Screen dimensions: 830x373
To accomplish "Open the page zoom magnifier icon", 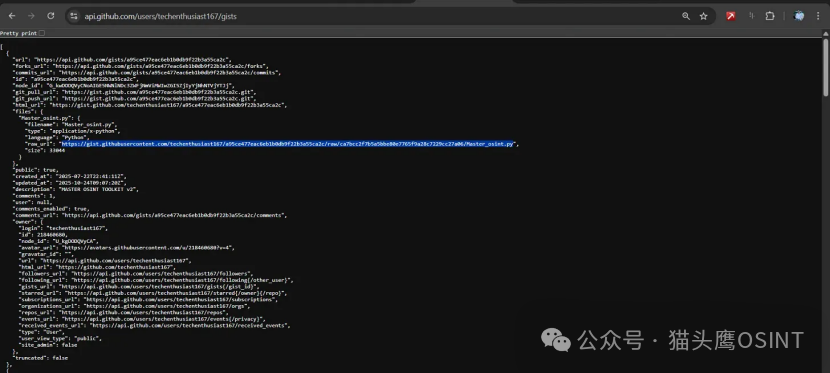I will [x=686, y=16].
